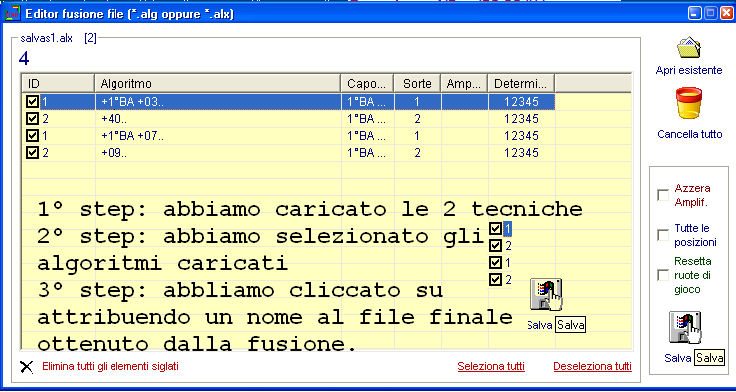The height and width of the screenshot is (392, 736).
Task: Uncheck the row with algorithm +40..
Action: click(x=32, y=119)
